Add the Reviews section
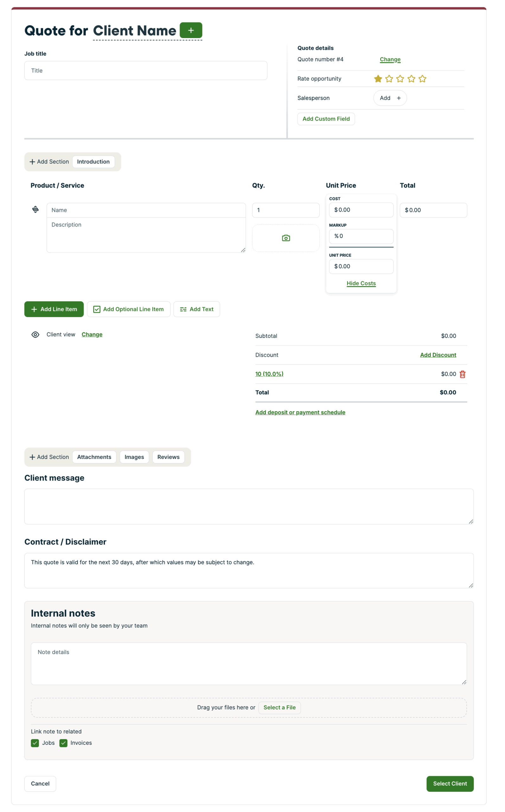Image resolution: width=505 pixels, height=812 pixels. point(168,457)
